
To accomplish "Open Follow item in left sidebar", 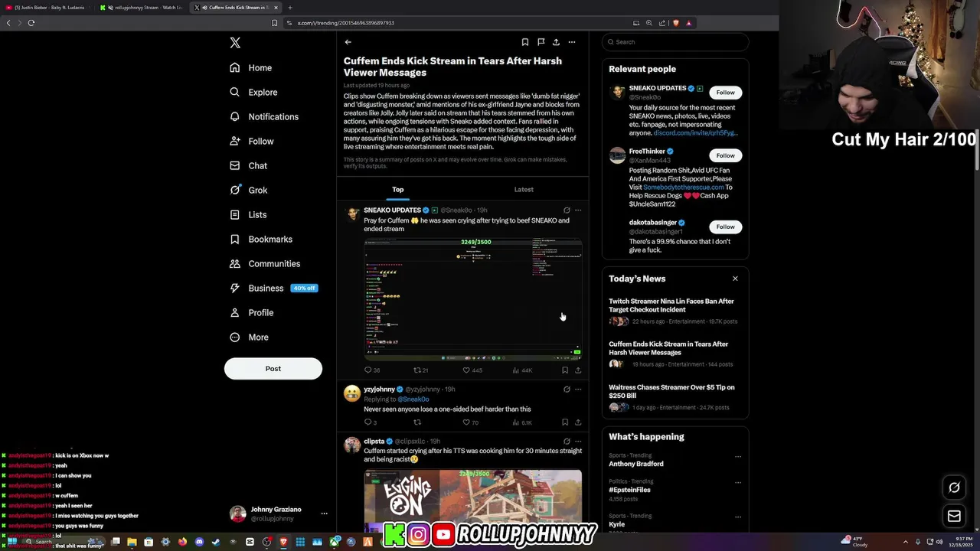I will pyautogui.click(x=251, y=141).
